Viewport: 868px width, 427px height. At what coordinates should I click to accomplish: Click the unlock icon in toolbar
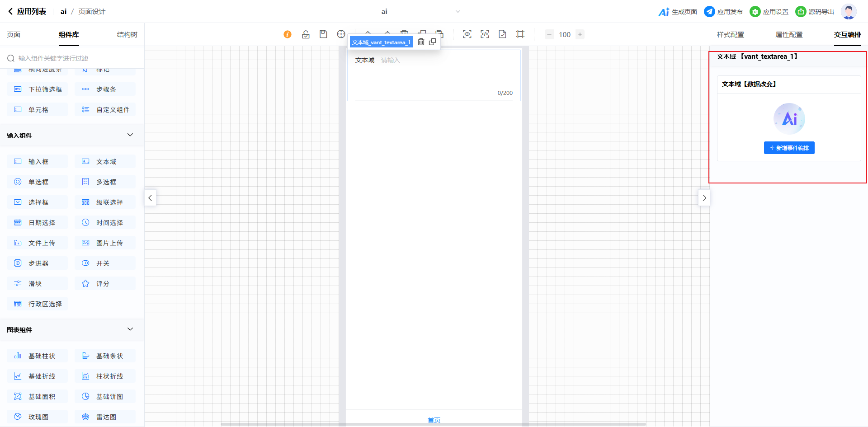[x=306, y=34]
